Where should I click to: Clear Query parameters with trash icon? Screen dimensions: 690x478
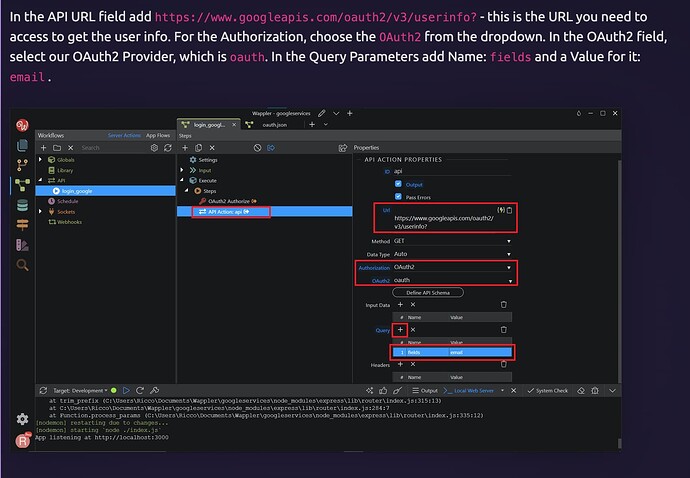click(504, 330)
